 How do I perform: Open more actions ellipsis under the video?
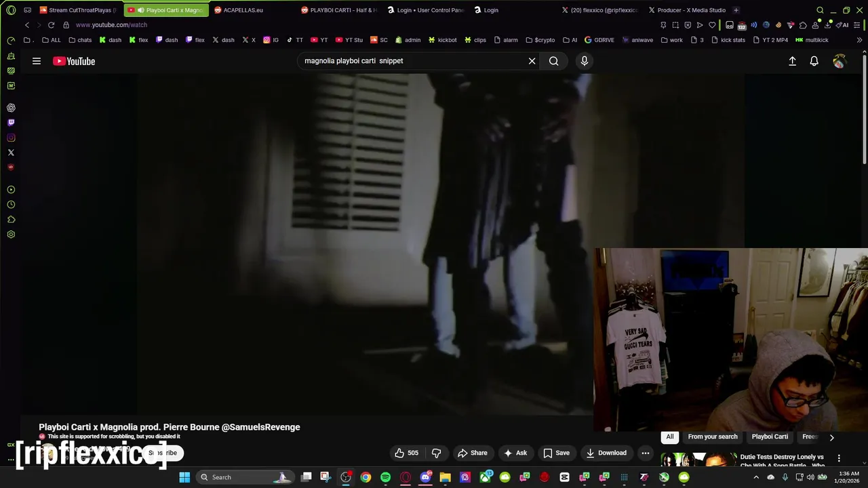(646, 453)
